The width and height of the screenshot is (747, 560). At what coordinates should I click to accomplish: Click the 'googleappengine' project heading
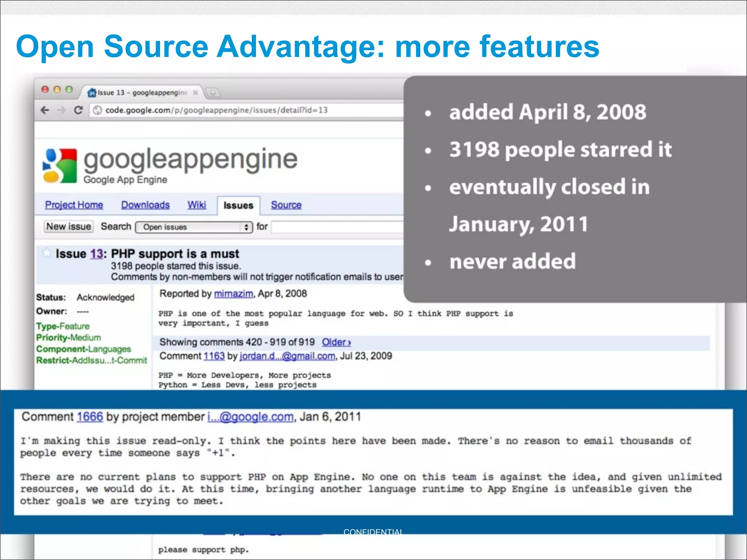(x=190, y=160)
